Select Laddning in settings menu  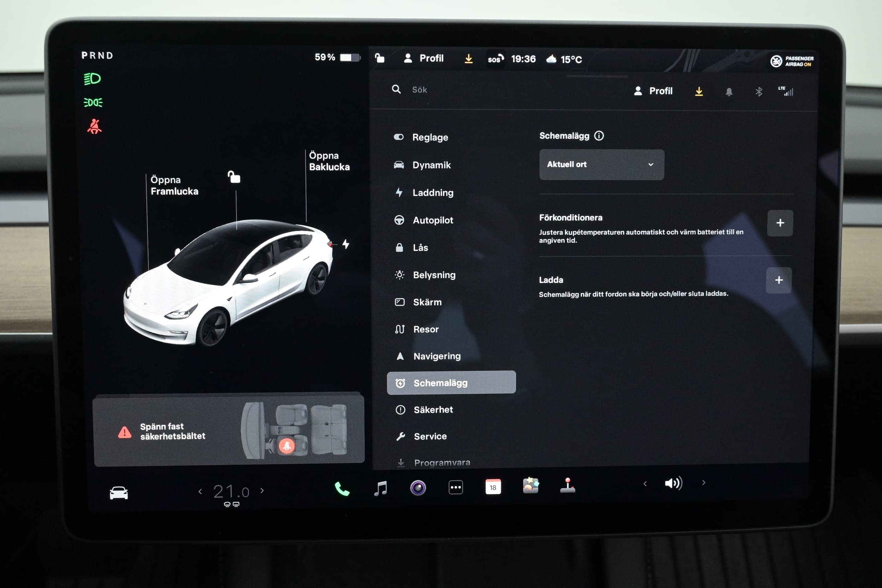(x=433, y=193)
